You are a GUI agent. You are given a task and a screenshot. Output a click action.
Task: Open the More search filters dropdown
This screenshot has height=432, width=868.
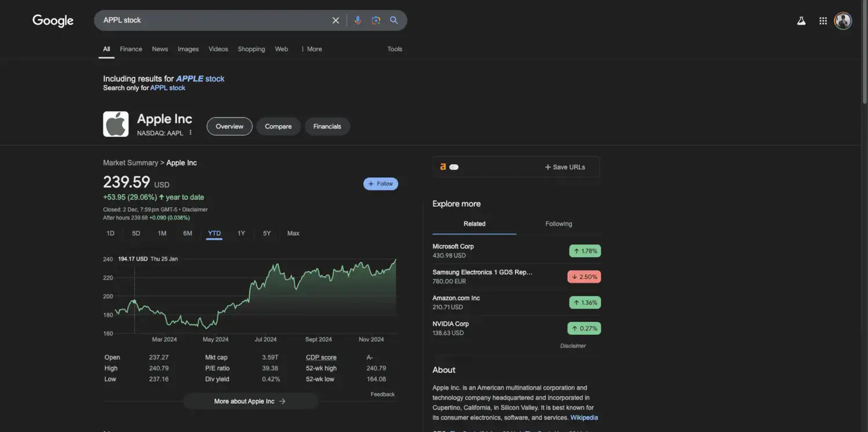pos(311,49)
